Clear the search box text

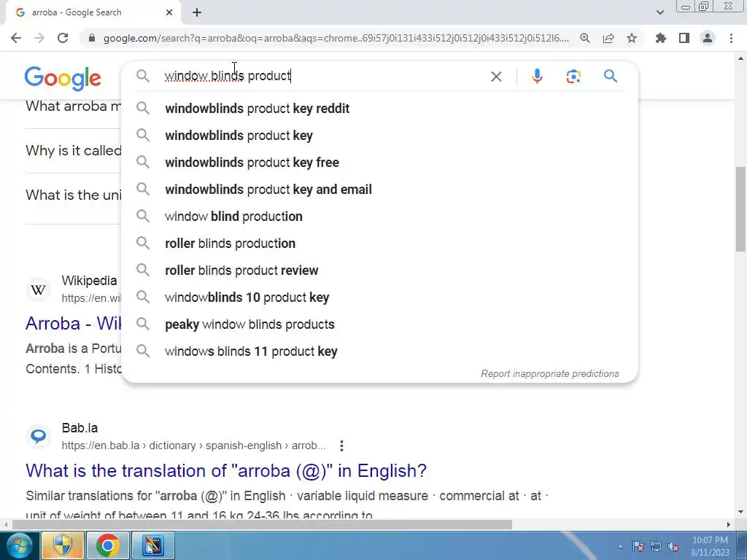tap(496, 76)
